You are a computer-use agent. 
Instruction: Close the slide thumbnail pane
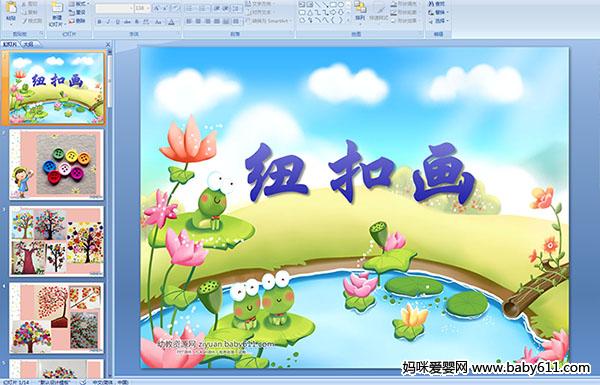(x=108, y=44)
